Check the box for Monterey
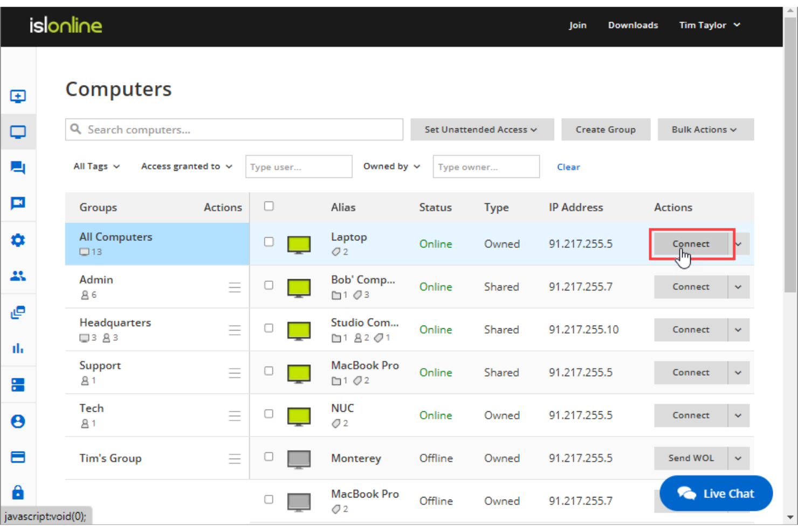The width and height of the screenshot is (798, 532). (269, 457)
